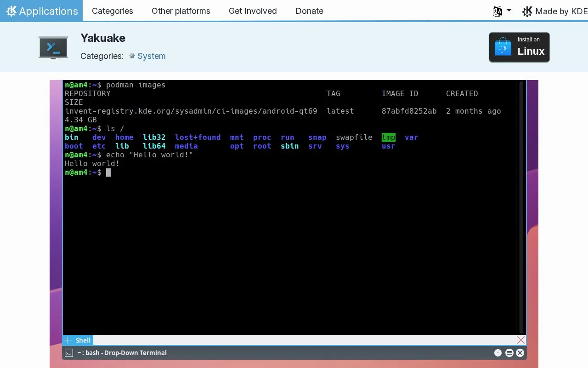588x368 pixels.
Task: Click the KDE Applications logo
Action: click(x=11, y=11)
